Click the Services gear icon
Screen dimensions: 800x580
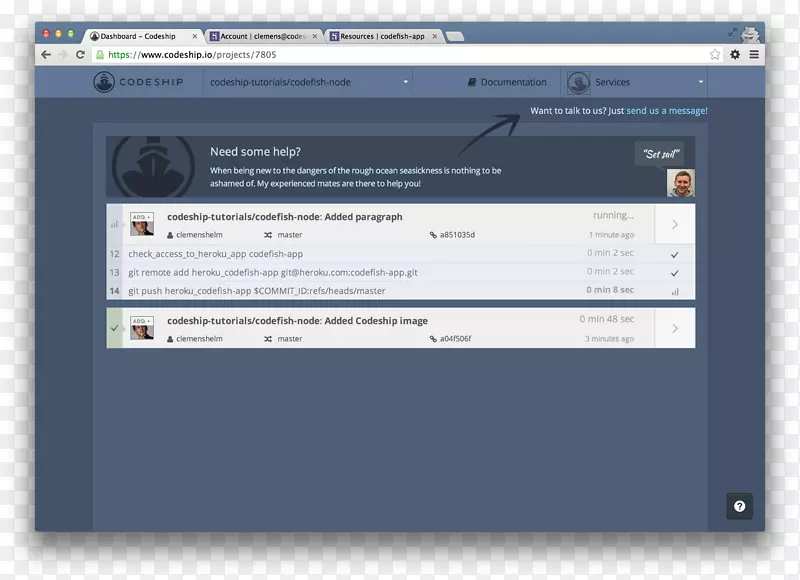coord(578,82)
